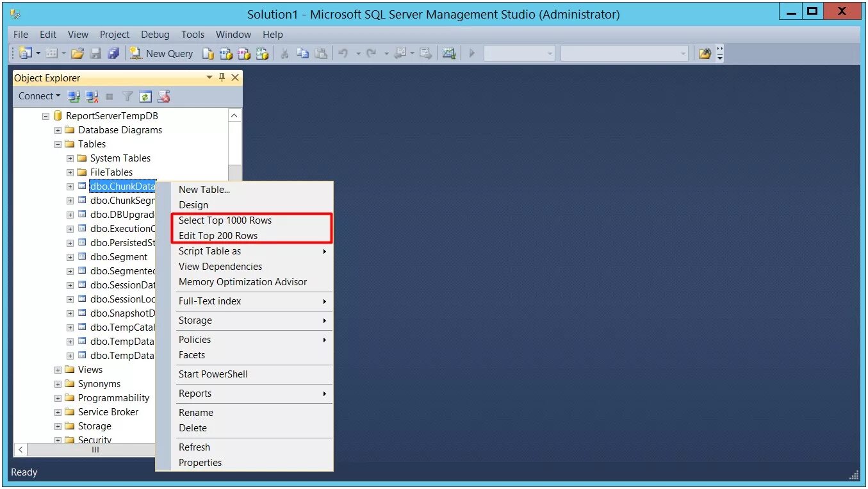Image resolution: width=868 pixels, height=489 pixels.
Task: Collapse the Tables folder
Action: (58, 144)
